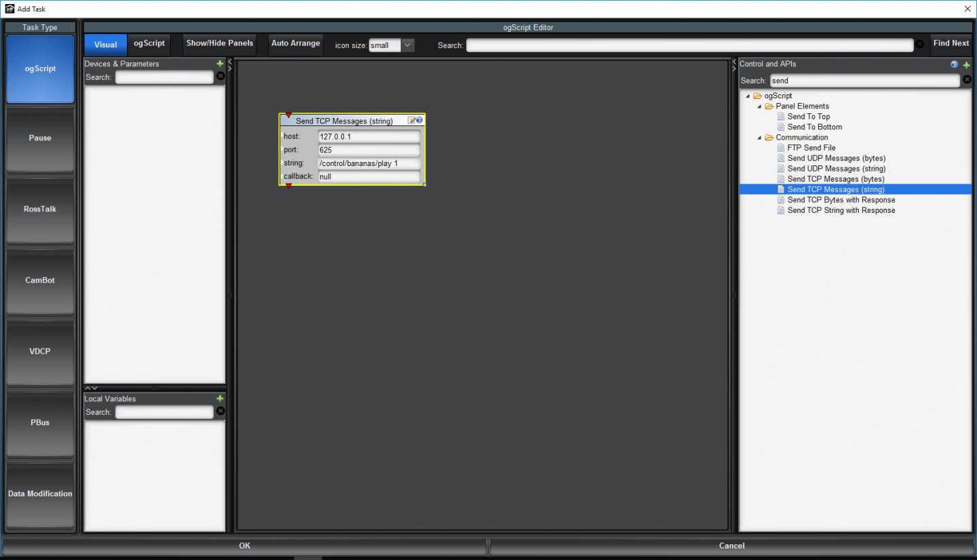
Task: Open the edit icon on the Send TCP Messages block
Action: coord(412,120)
